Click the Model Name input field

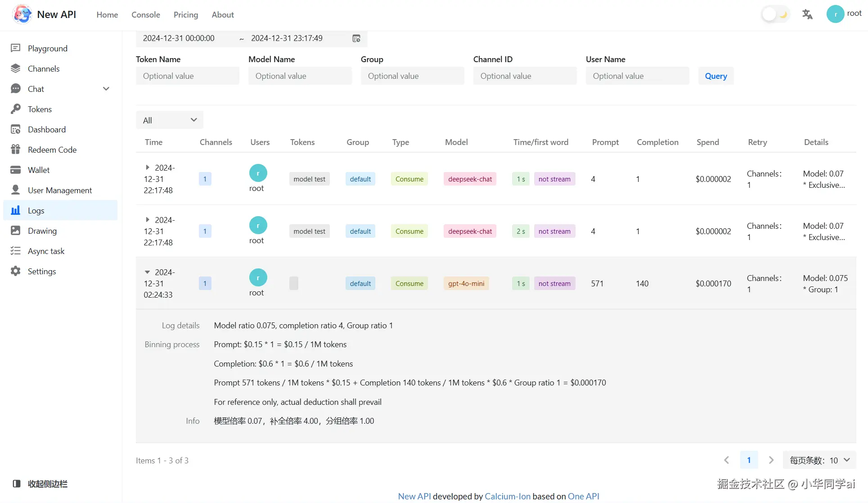point(300,76)
